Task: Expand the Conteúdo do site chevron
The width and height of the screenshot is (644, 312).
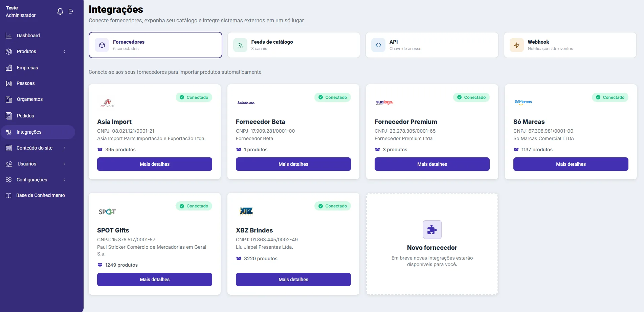Action: pyautogui.click(x=64, y=148)
